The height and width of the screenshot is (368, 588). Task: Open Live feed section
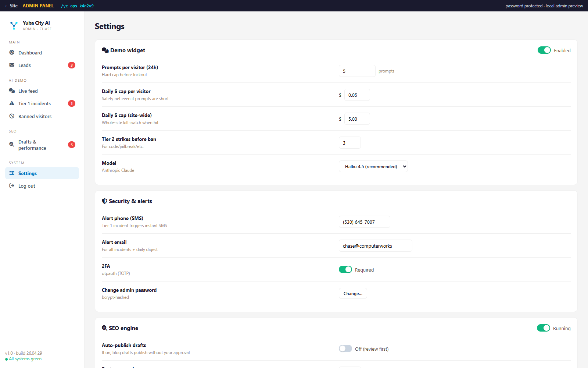point(42,91)
